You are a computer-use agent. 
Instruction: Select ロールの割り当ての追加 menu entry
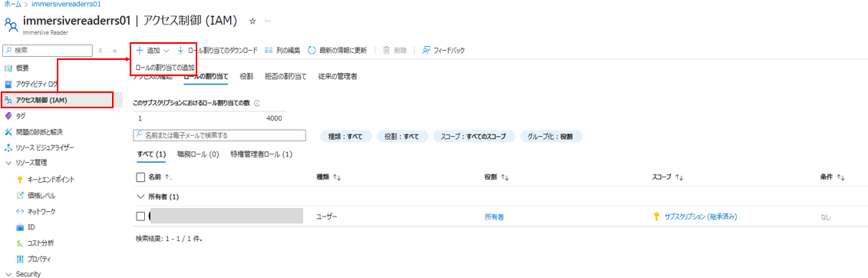pos(165,68)
